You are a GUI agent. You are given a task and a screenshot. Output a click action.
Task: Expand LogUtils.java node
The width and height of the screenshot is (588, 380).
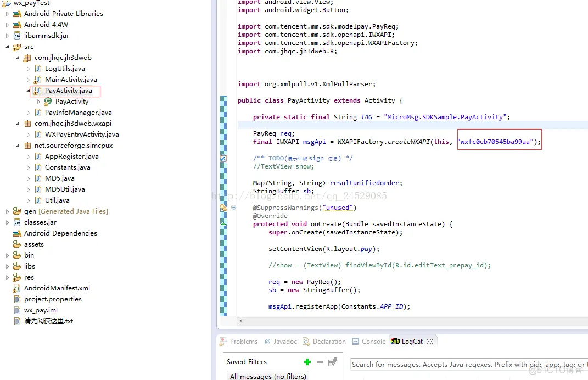(28, 69)
